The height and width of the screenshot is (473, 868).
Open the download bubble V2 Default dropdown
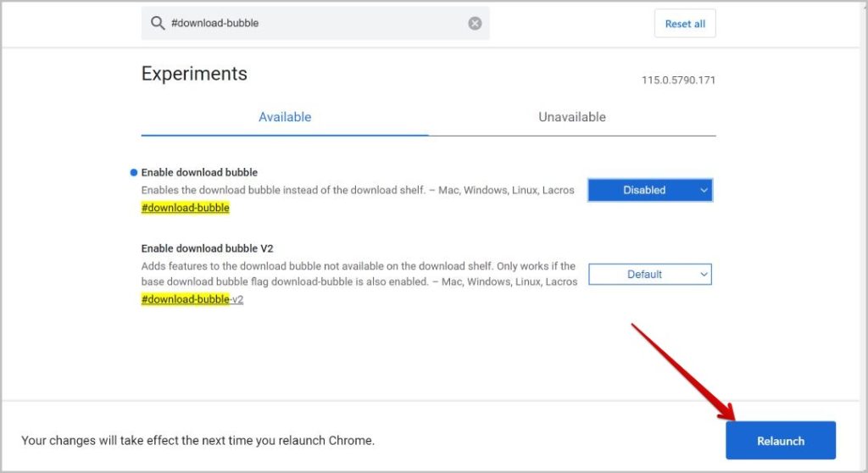650,274
